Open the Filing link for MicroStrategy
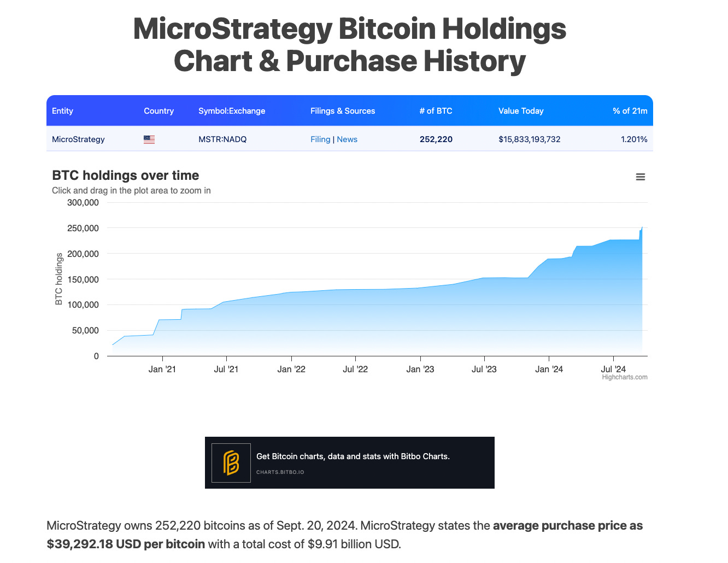Image resolution: width=728 pixels, height=563 pixels. [320, 139]
